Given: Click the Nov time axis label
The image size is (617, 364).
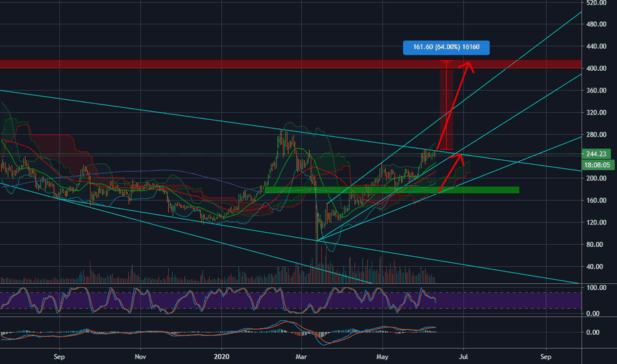Looking at the screenshot, I should [140, 357].
